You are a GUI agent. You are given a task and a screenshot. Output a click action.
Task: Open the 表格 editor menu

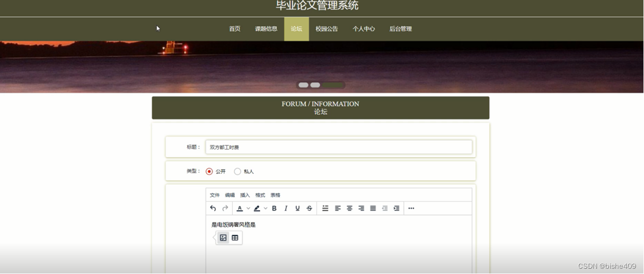[276, 195]
